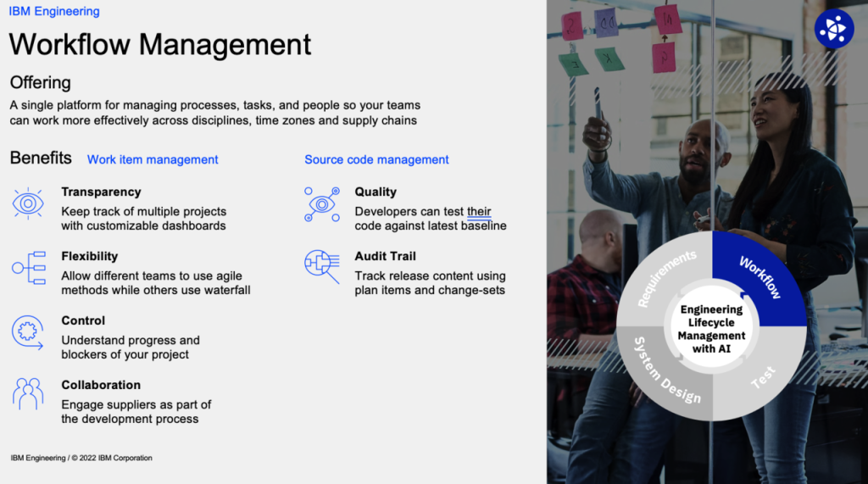Click the Flexibility heading text
This screenshot has height=484, width=868.
tap(90, 256)
